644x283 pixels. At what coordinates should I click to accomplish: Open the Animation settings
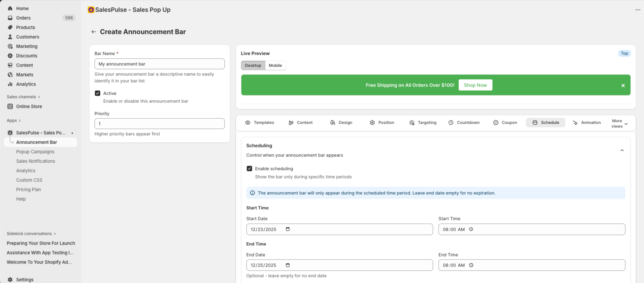587,123
